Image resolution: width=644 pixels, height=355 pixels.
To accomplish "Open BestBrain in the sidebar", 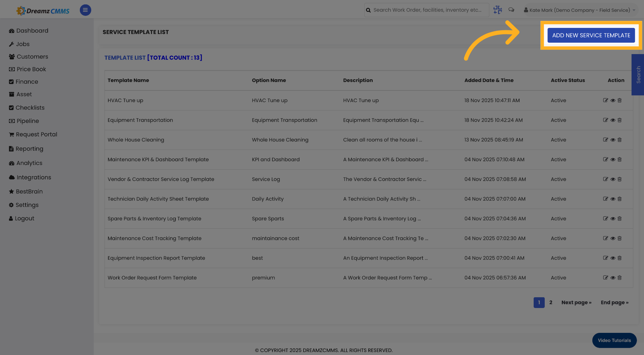I will pos(26,191).
